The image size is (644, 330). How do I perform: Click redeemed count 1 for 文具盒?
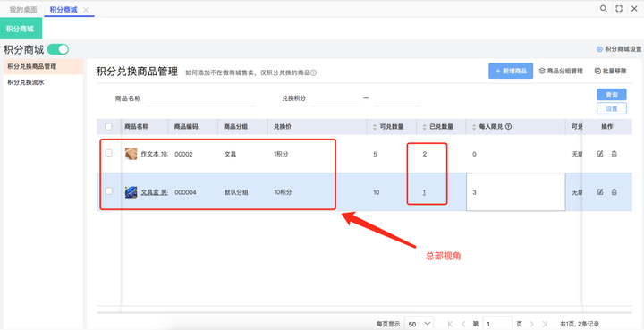point(424,192)
